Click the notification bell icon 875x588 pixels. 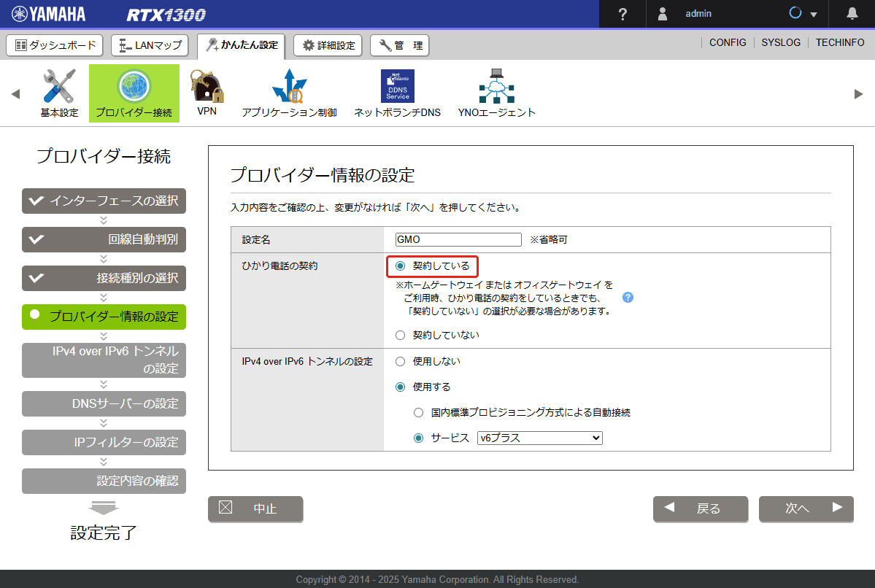pos(852,14)
